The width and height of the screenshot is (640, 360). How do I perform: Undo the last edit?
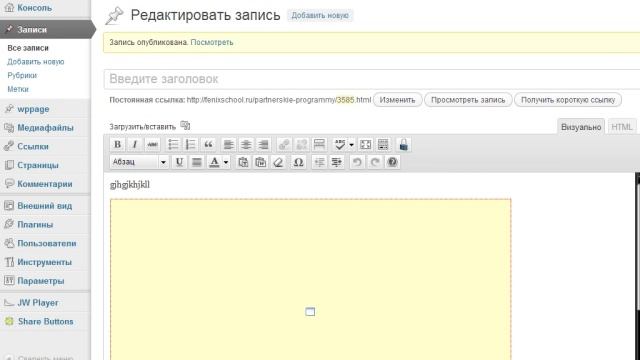pos(357,162)
